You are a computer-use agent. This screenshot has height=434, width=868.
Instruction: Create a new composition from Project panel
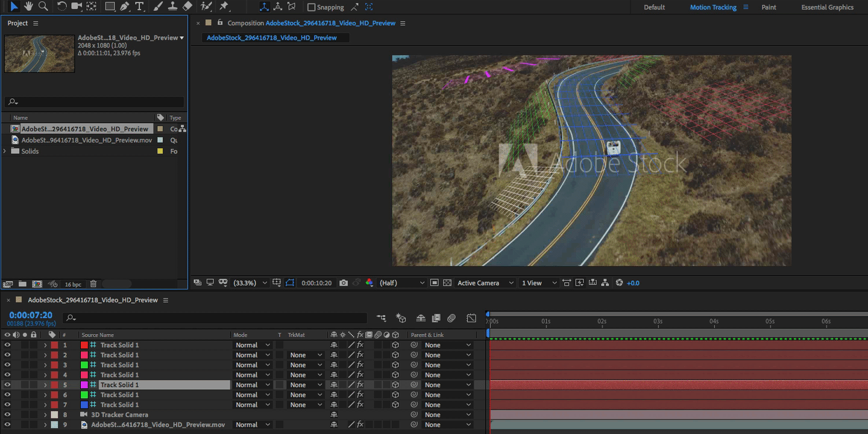pyautogui.click(x=37, y=284)
